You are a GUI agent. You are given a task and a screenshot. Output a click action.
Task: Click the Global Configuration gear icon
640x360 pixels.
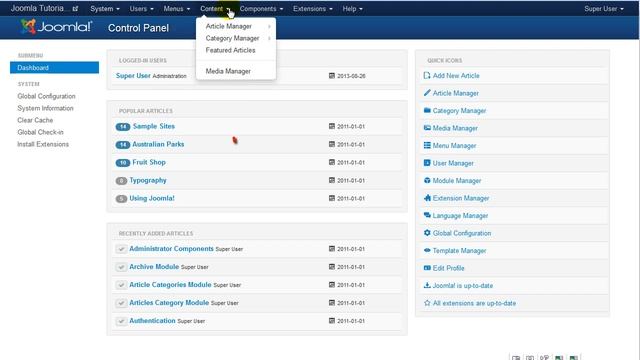[x=427, y=233]
